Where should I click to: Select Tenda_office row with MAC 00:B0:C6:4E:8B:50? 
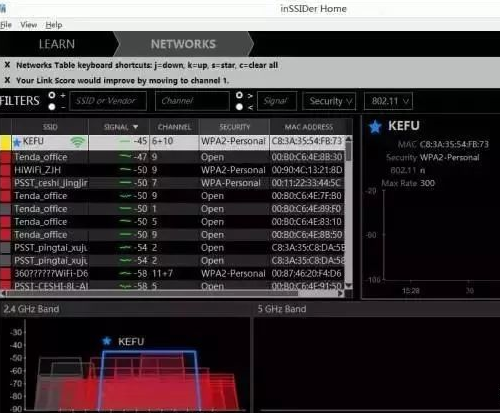click(172, 235)
